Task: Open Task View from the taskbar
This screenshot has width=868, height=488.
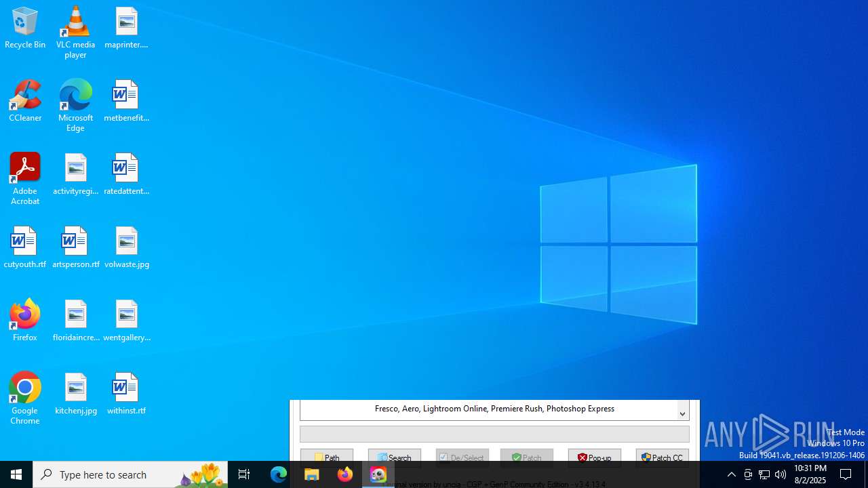Action: tap(244, 474)
